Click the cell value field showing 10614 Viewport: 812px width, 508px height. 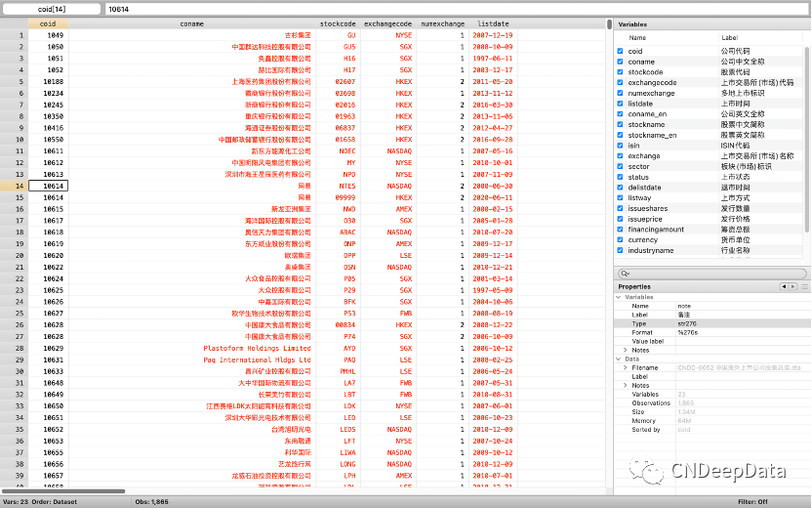click(x=458, y=9)
